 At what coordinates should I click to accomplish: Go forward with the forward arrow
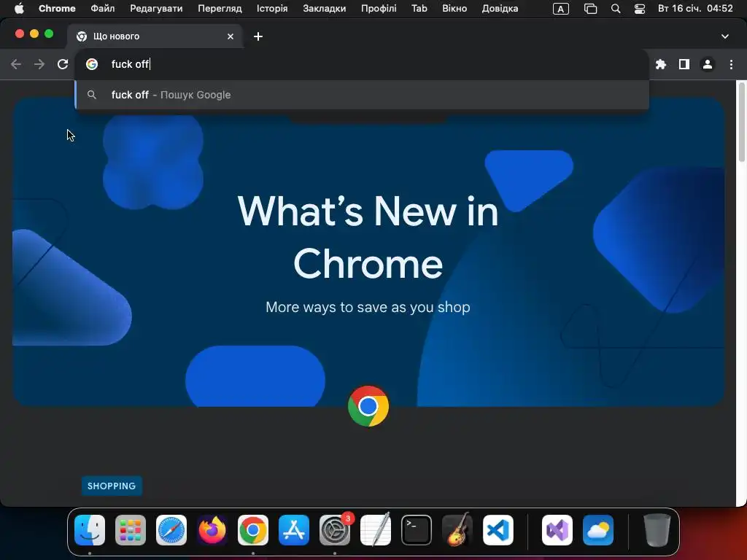click(39, 64)
